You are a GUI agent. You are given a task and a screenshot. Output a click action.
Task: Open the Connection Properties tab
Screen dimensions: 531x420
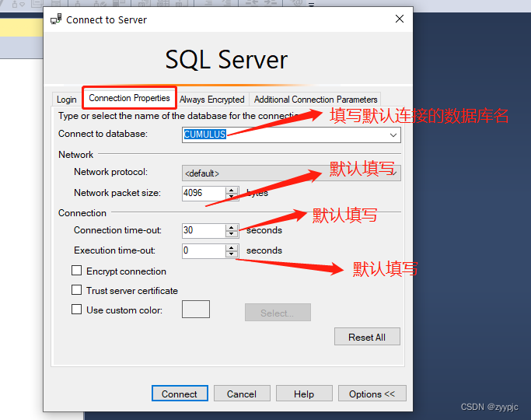click(x=129, y=98)
